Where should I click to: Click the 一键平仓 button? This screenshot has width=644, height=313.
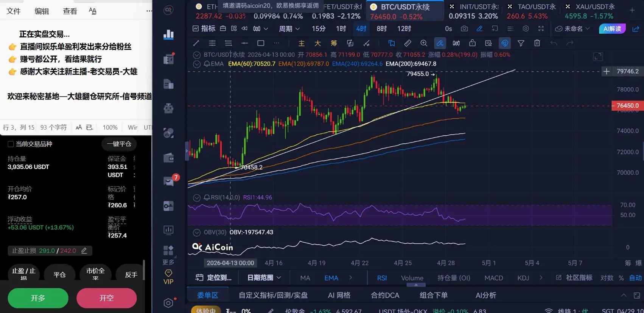(119, 144)
